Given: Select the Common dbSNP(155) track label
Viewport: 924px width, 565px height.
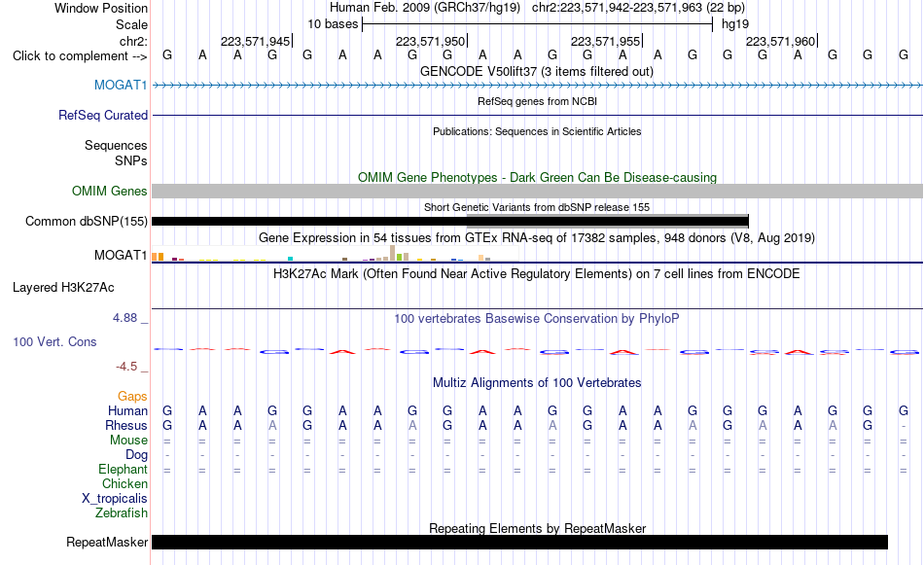Looking at the screenshot, I should pos(86,222).
